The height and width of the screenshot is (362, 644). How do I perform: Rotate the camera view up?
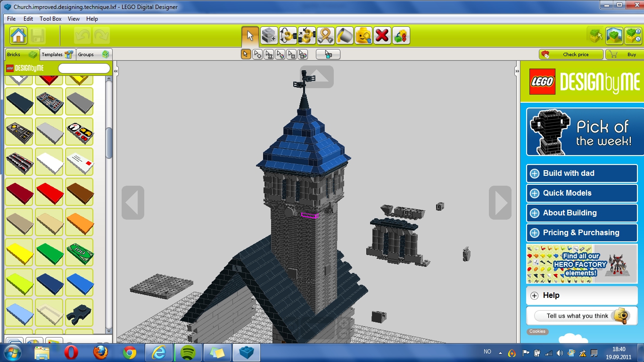(x=317, y=76)
